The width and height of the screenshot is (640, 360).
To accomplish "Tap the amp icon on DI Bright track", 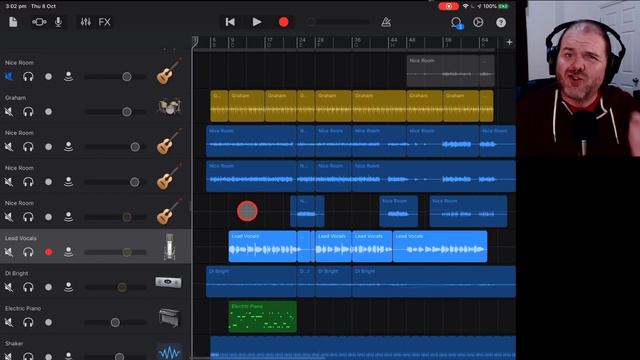I will click(x=169, y=282).
